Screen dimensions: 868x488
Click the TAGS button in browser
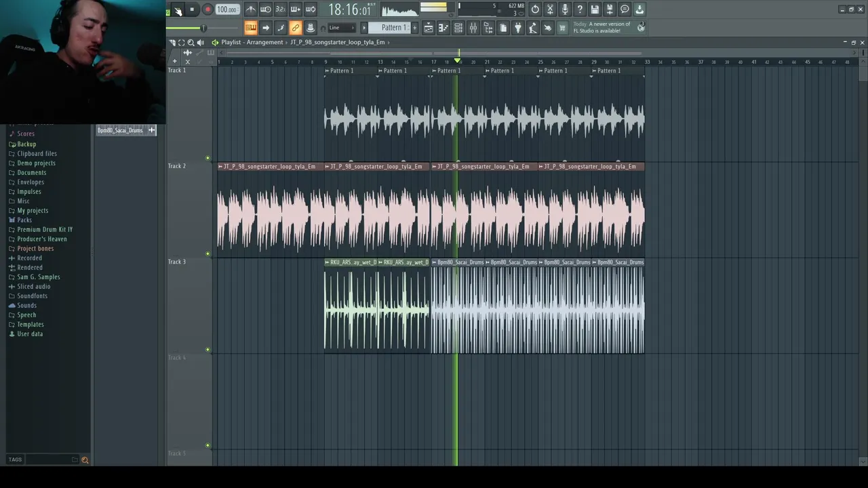pyautogui.click(x=15, y=460)
